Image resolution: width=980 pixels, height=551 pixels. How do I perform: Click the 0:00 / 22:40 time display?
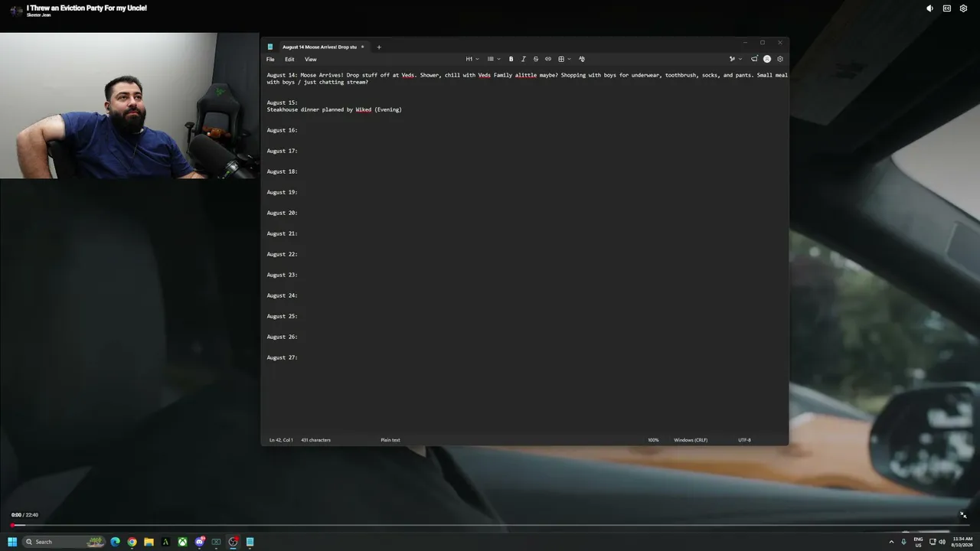24,515
